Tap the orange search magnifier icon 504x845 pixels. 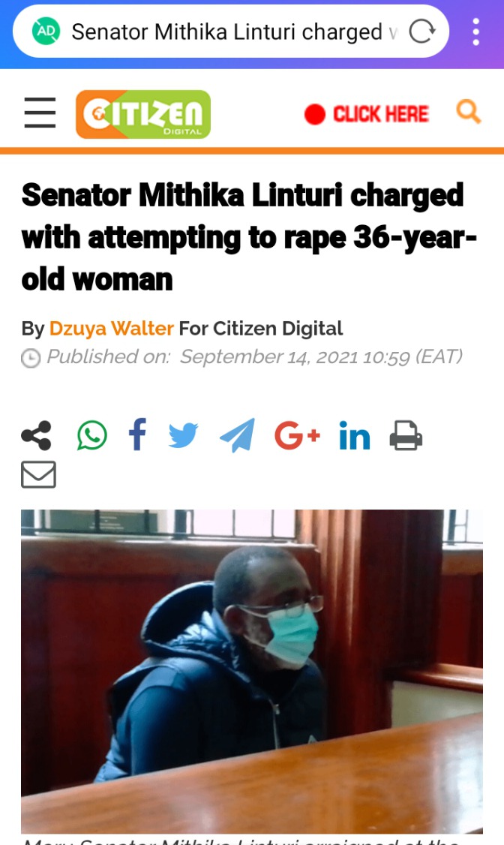[x=468, y=112]
